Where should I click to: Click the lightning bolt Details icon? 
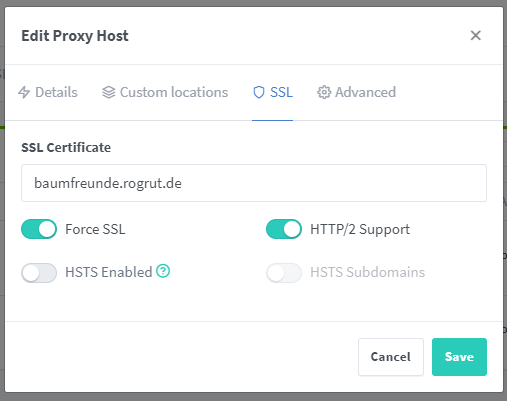(x=24, y=92)
